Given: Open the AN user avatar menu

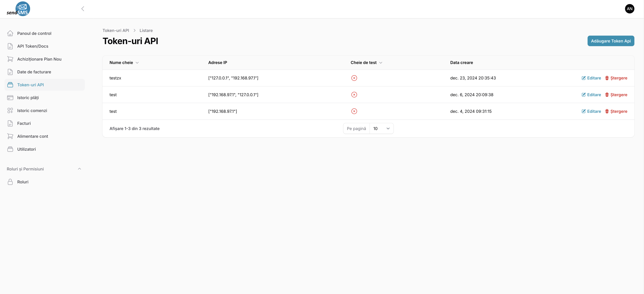Looking at the screenshot, I should (629, 9).
